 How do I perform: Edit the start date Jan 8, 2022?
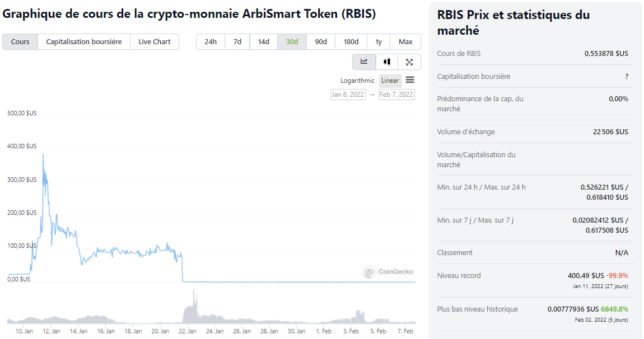point(348,95)
